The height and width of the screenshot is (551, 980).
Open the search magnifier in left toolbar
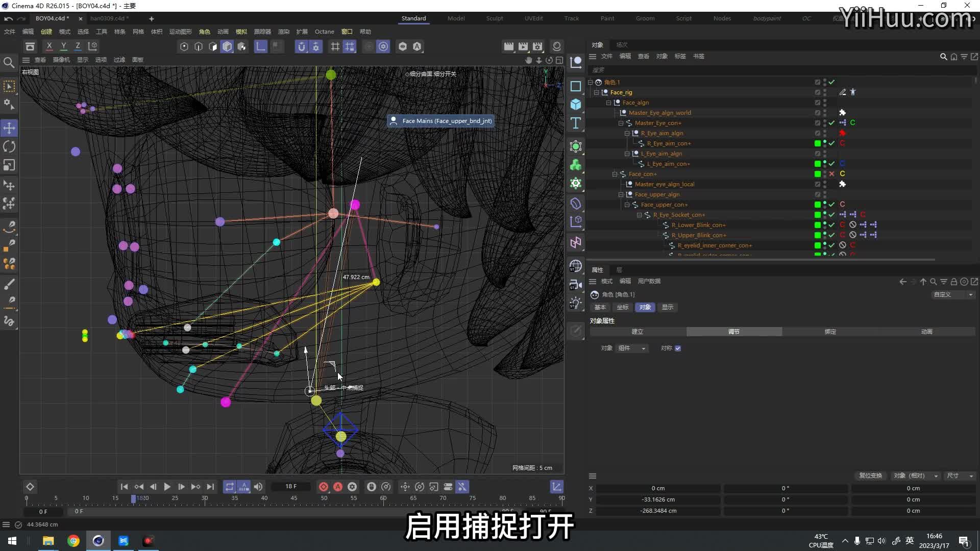tap(9, 62)
